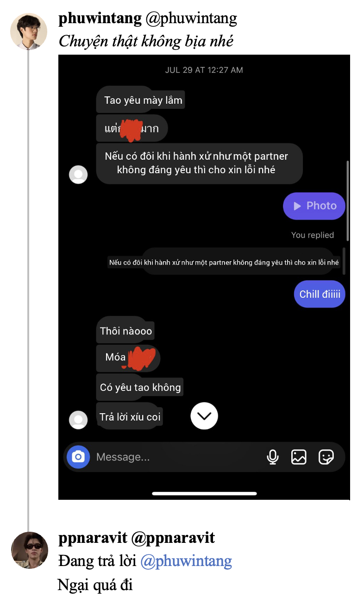
Task: Select the 'Chill điiiii' sent message bubble
Action: coord(320,294)
